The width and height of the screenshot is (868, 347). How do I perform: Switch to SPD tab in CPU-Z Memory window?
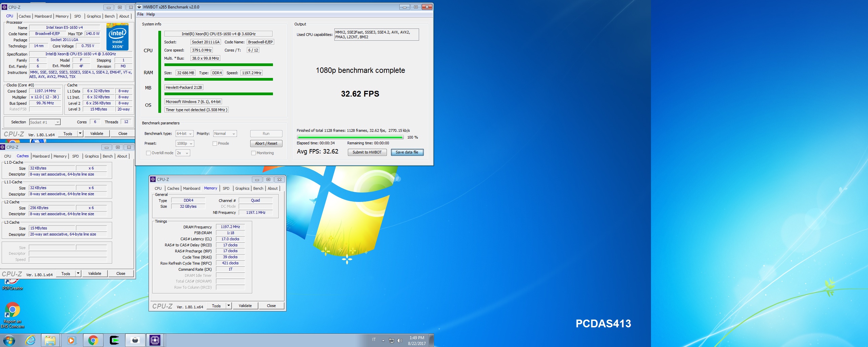pyautogui.click(x=226, y=188)
